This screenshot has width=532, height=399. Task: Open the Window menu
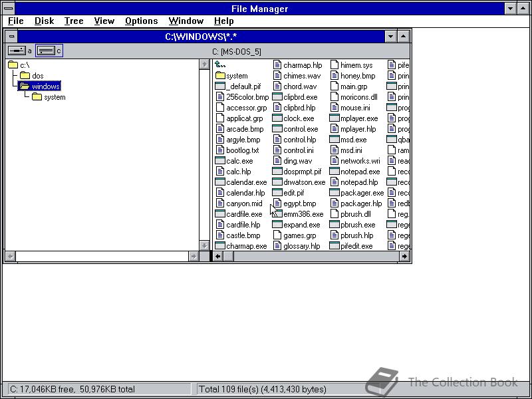186,21
